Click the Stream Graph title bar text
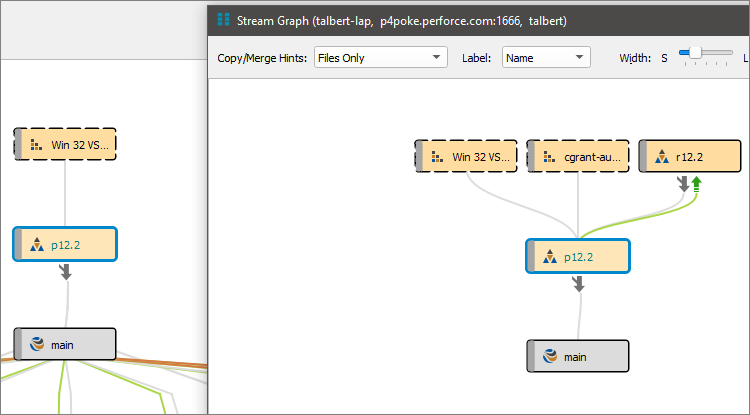 click(x=388, y=19)
